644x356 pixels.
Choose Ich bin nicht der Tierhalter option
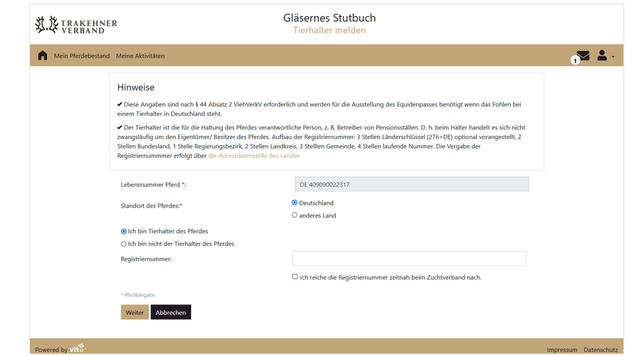(123, 243)
